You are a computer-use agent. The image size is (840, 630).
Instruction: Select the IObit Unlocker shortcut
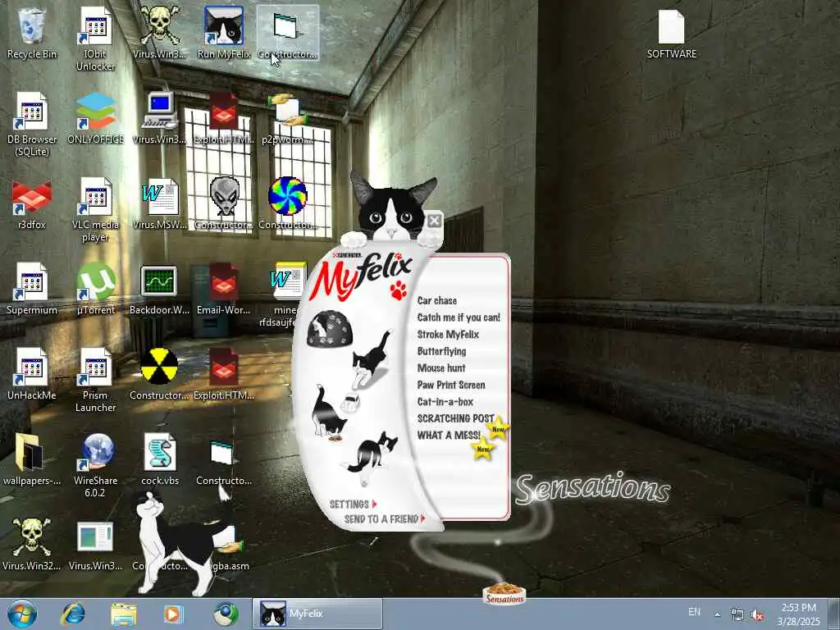[x=95, y=39]
